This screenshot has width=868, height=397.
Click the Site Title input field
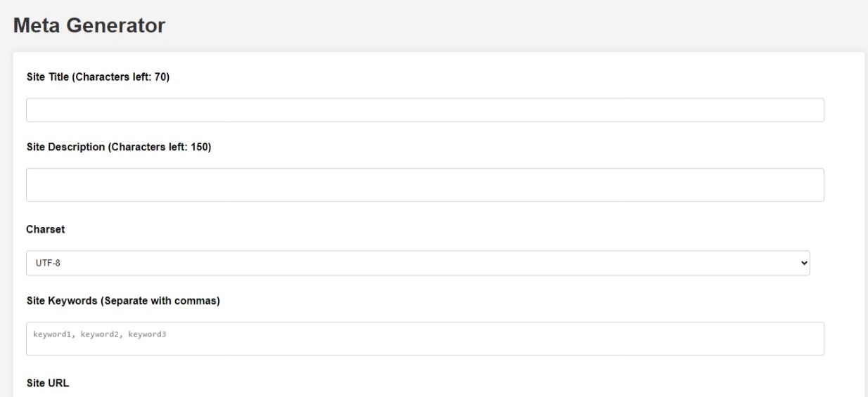[425, 110]
